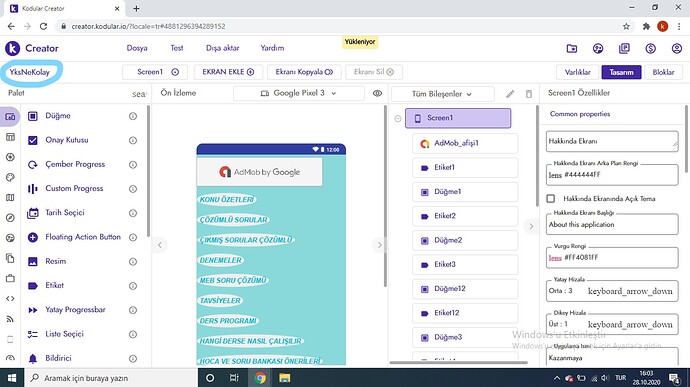Screen dimensions: 690x387
Task: Select the Layout palette category icon
Action: tap(10, 137)
